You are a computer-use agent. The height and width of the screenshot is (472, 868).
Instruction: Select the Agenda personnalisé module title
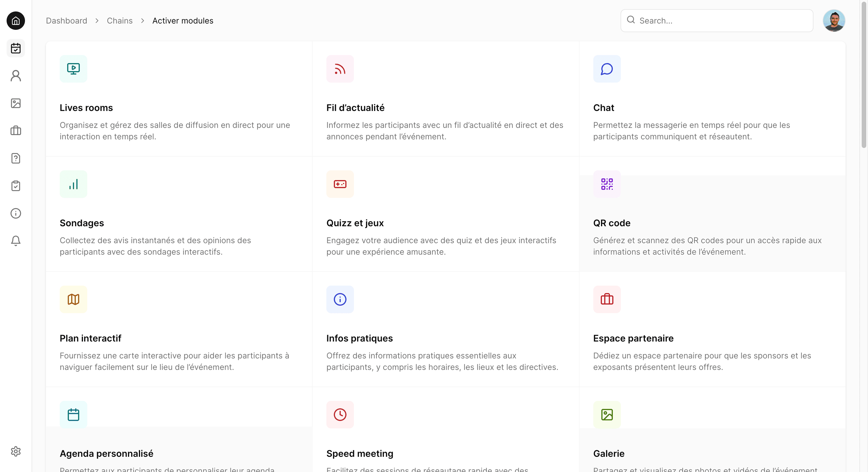[106, 453]
